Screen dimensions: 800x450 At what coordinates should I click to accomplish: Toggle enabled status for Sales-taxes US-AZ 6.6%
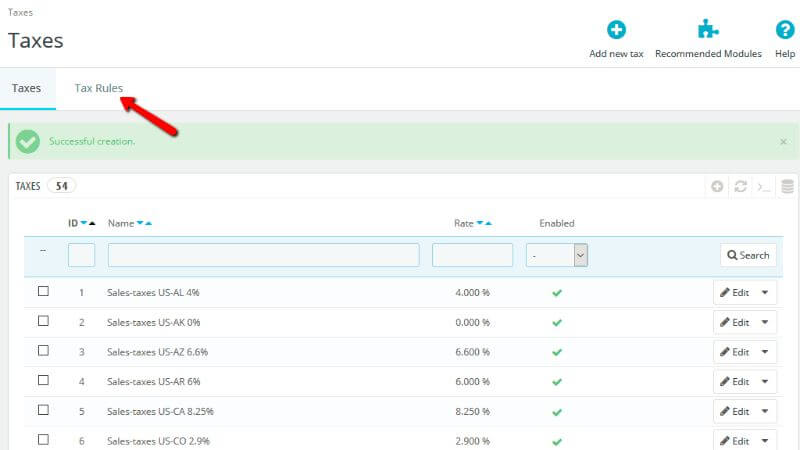point(557,352)
